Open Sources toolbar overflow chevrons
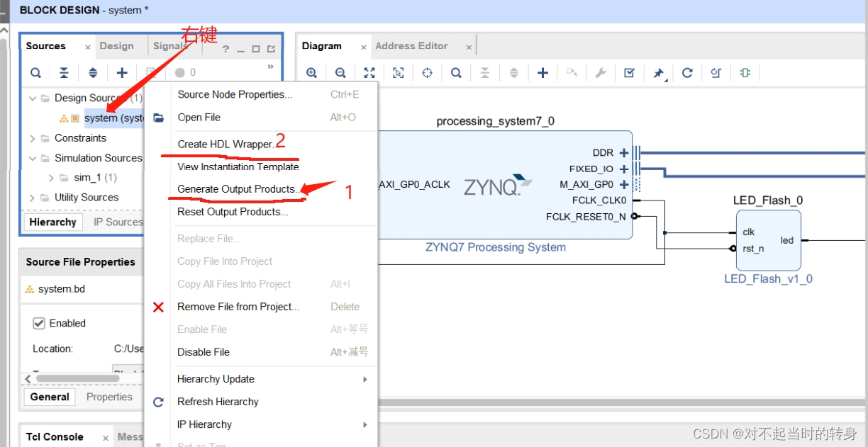The height and width of the screenshot is (447, 868). 270,67
